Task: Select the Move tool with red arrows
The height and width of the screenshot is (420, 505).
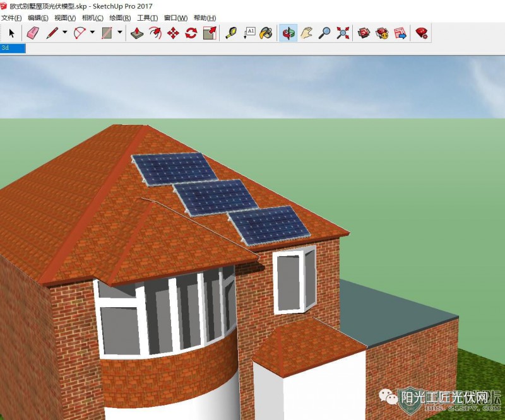Action: (173, 33)
